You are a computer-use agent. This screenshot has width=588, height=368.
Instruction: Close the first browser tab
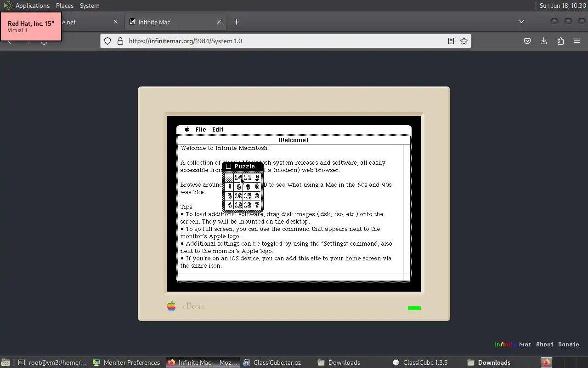[x=116, y=22]
